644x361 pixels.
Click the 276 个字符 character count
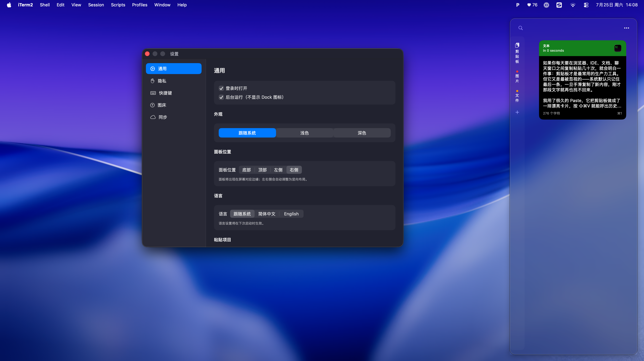pos(551,113)
